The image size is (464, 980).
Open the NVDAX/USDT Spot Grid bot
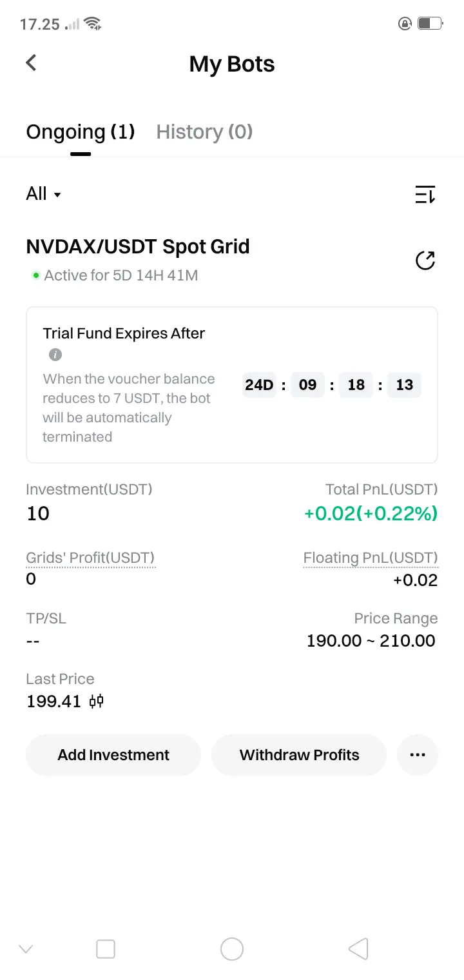point(138,247)
